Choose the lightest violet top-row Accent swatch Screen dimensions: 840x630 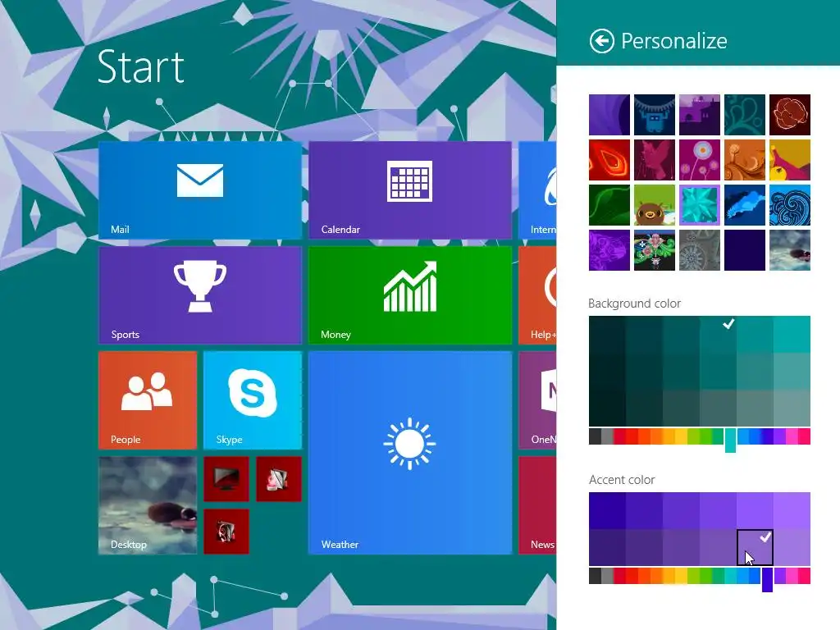(x=792, y=510)
